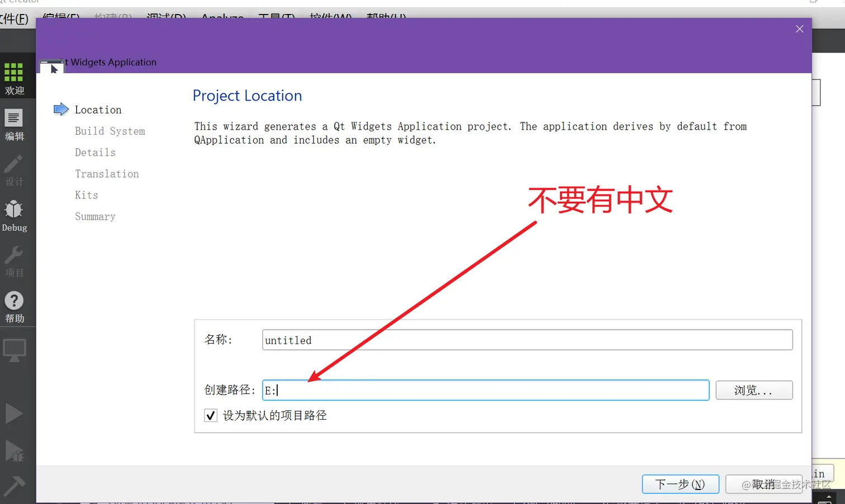Select the Kits wizard step
The width and height of the screenshot is (845, 504).
pyautogui.click(x=87, y=195)
